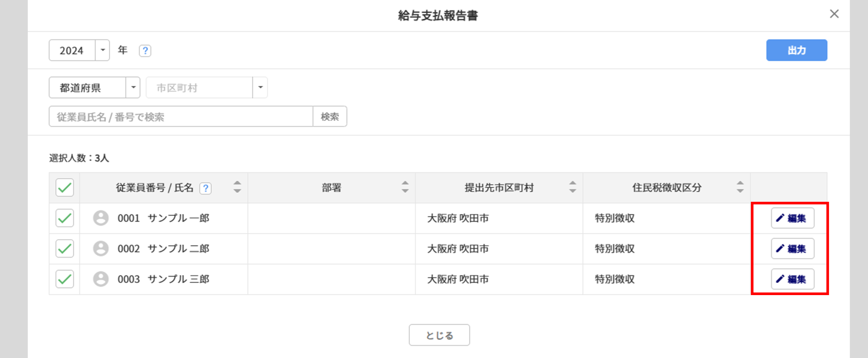Open the 2024 year dropdown
868x358 pixels.
(x=79, y=50)
